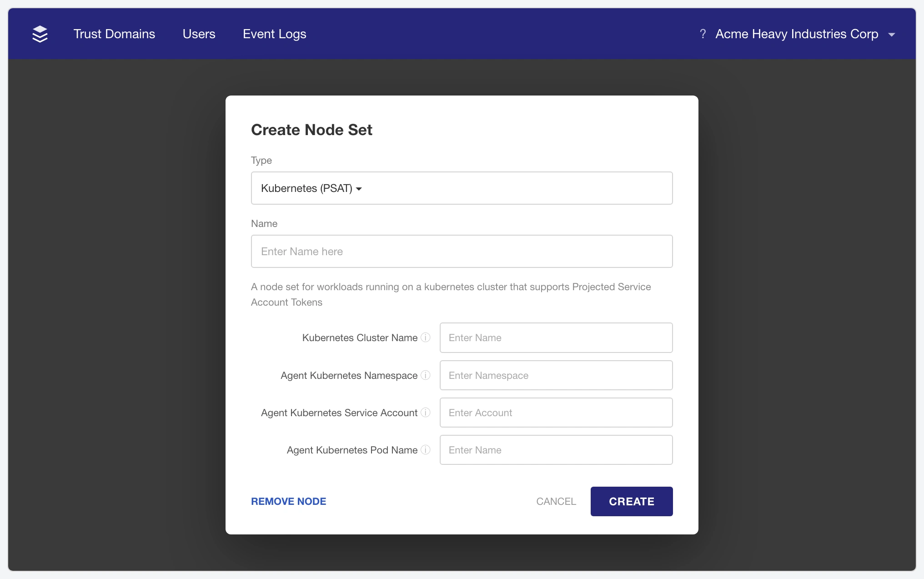Focus the Kubernetes Cluster Name input
The height and width of the screenshot is (579, 924).
coord(556,337)
